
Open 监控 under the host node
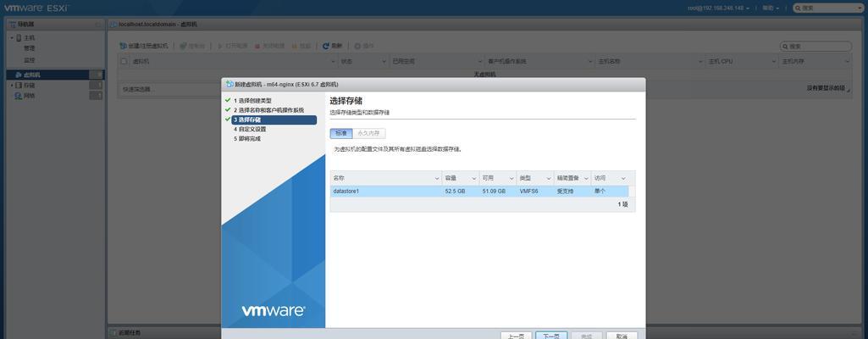[x=29, y=60]
